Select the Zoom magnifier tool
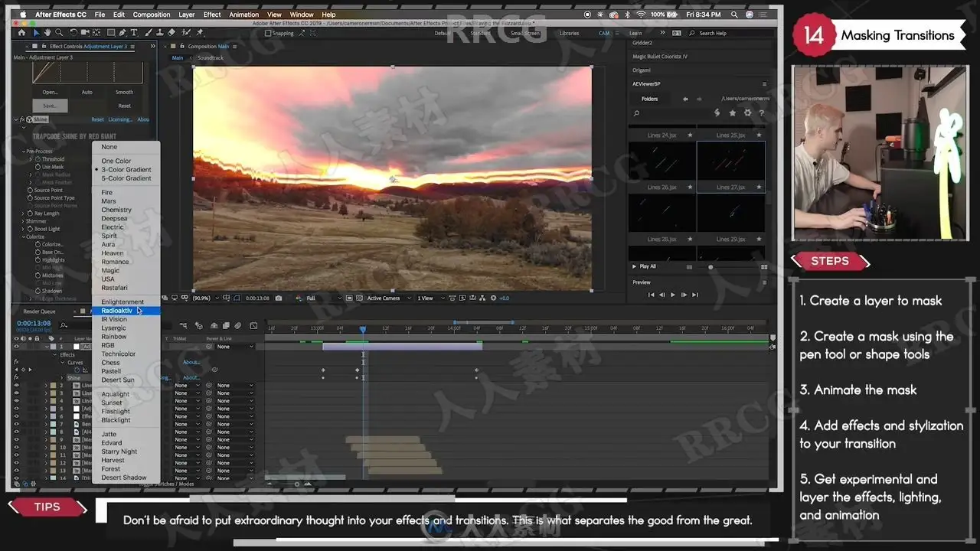Viewport: 980px width, 551px height. pyautogui.click(x=58, y=33)
